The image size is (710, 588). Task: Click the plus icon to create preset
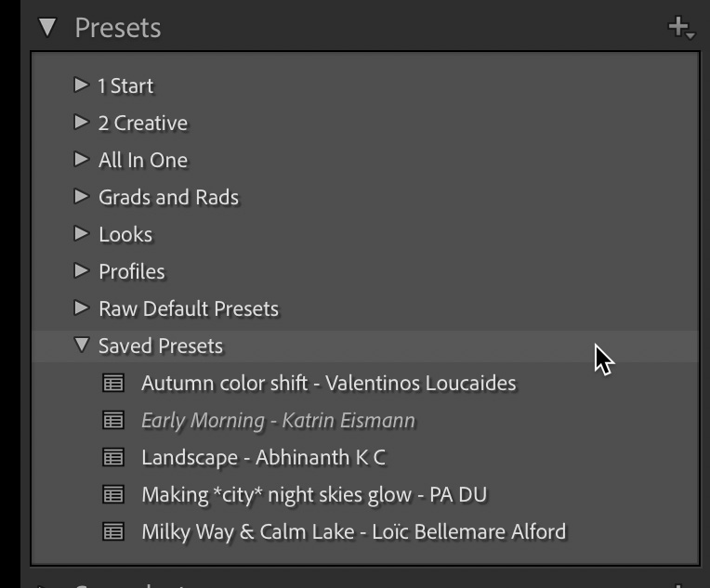(x=679, y=27)
